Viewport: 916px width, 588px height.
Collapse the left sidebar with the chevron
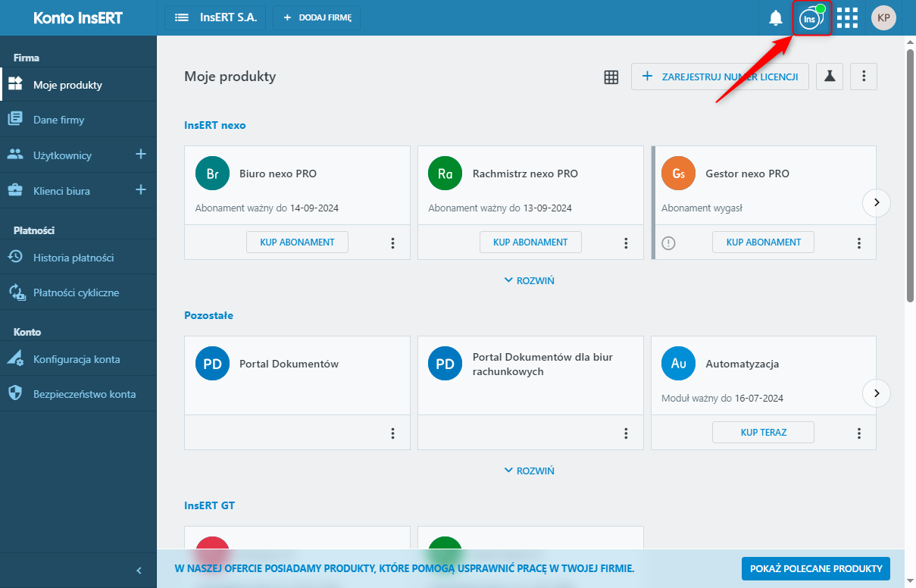point(139,571)
